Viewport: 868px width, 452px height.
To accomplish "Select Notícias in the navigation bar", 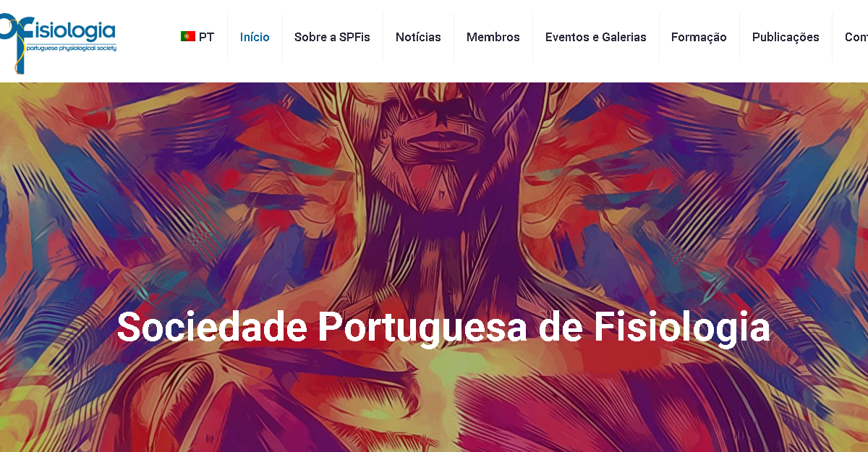I will pos(418,37).
